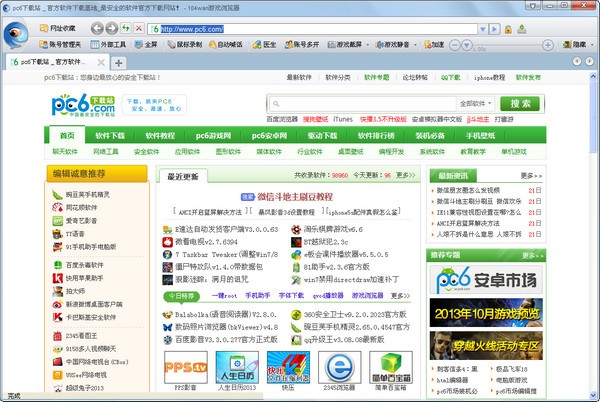This screenshot has width=600, height=402.
Task: Click the padlock icon next to address bar
Action: tap(508, 29)
